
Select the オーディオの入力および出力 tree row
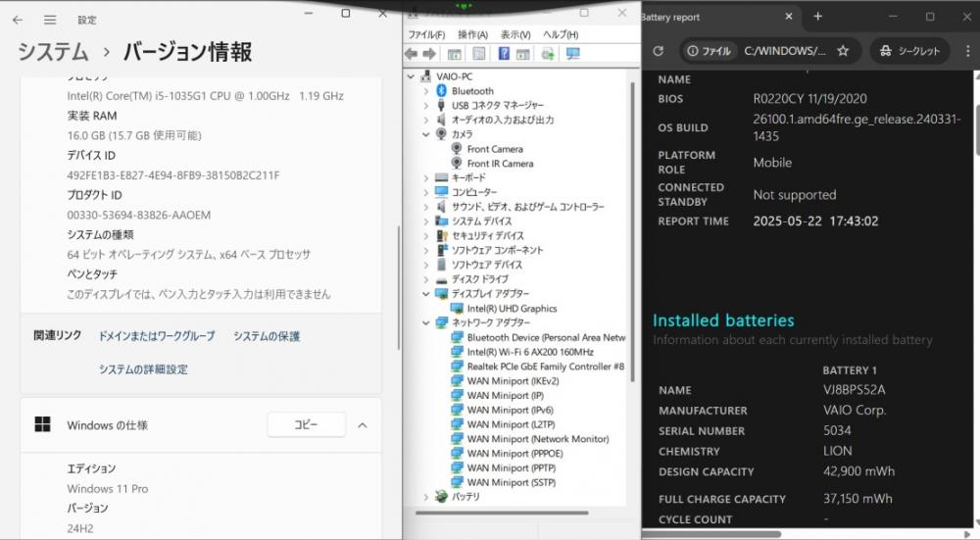(503, 120)
